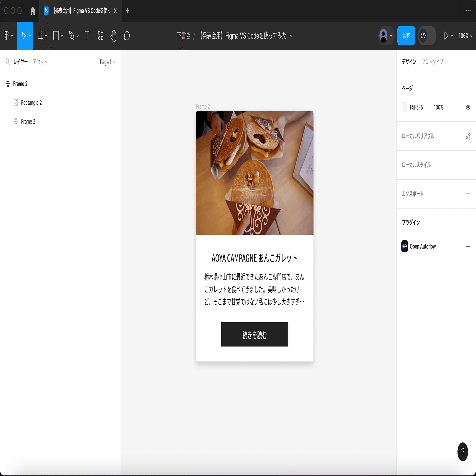
Task: Open the avatar multiplayer dropdown arrow
Action: 391,36
